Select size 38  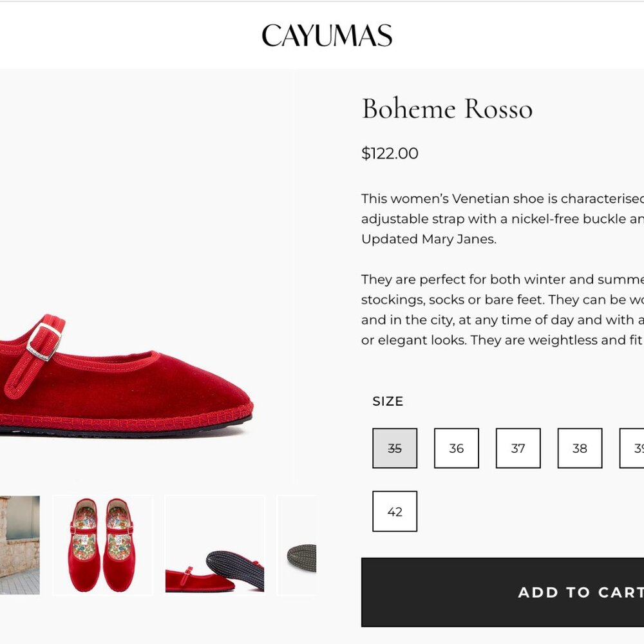580,448
